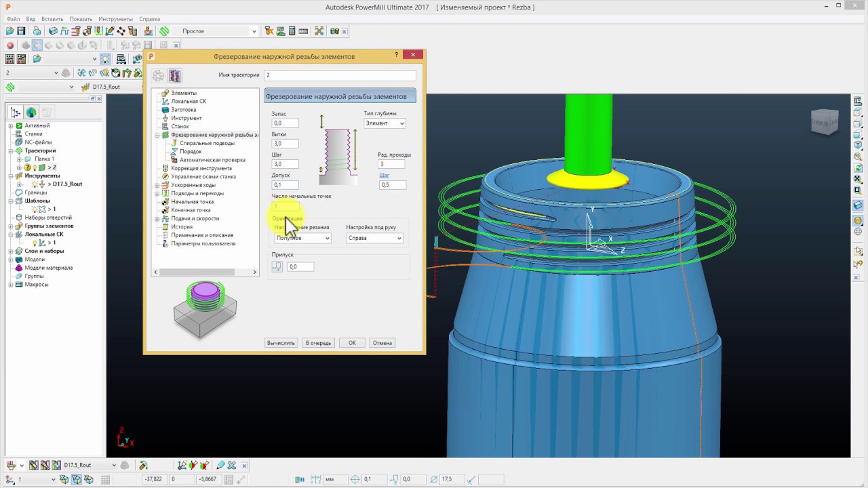Click the Имя траектории input field
Image resolution: width=868 pixels, height=488 pixels.
pyautogui.click(x=340, y=75)
